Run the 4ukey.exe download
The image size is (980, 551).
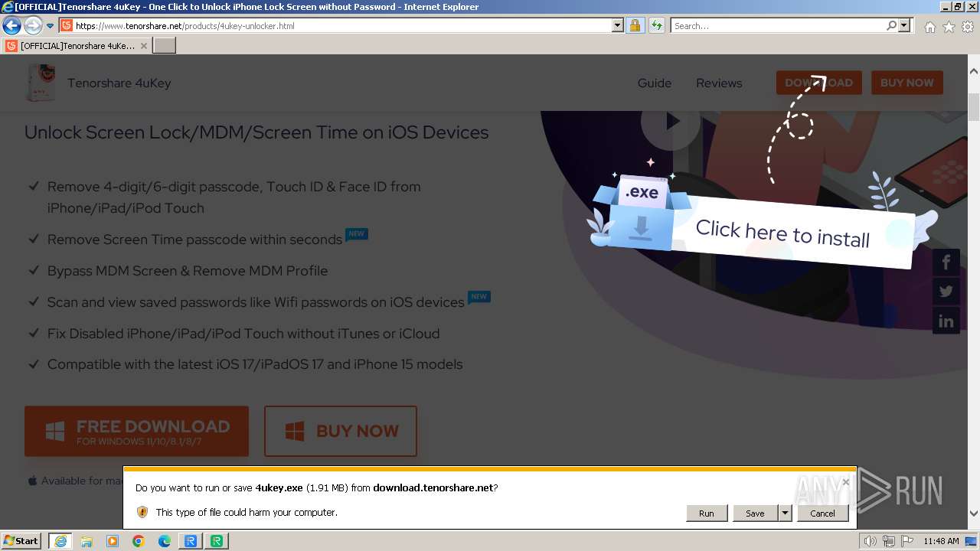pyautogui.click(x=706, y=514)
